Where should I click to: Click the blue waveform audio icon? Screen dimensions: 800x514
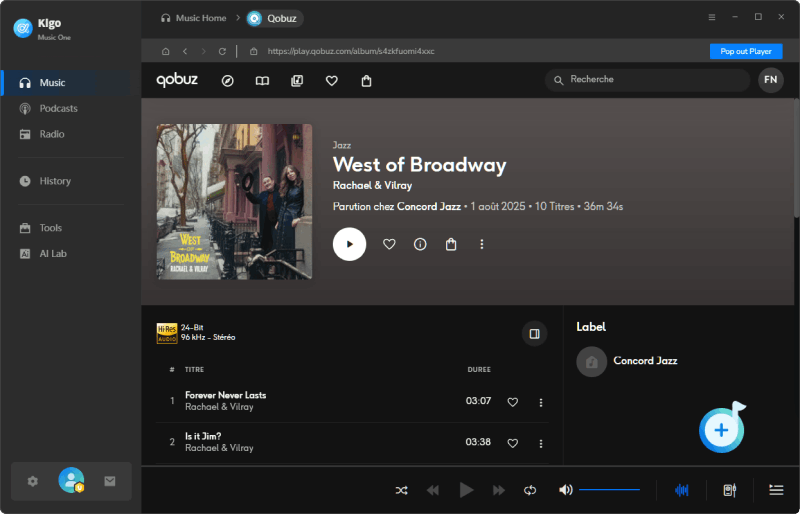click(x=682, y=491)
